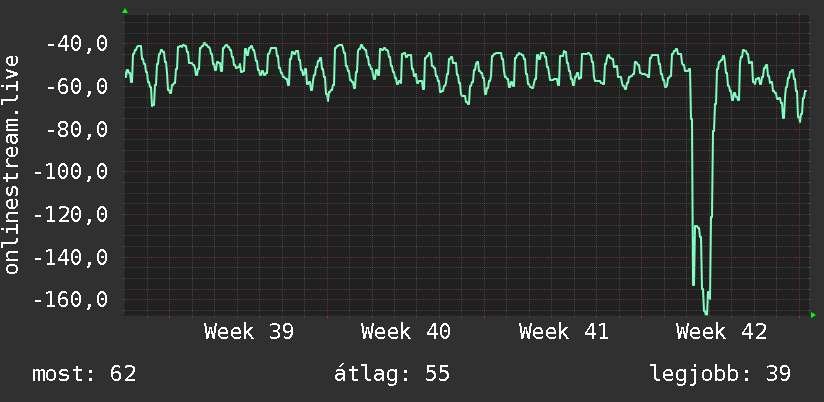Screen dimensions: 824x402
Task: Click the -140,0 y-axis label
Action: click(71, 257)
